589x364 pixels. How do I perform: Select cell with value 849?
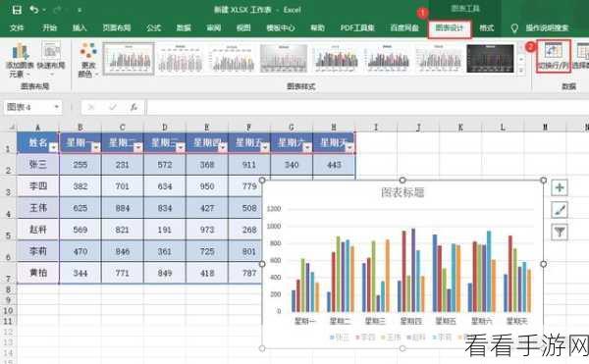pyautogui.click(x=165, y=273)
